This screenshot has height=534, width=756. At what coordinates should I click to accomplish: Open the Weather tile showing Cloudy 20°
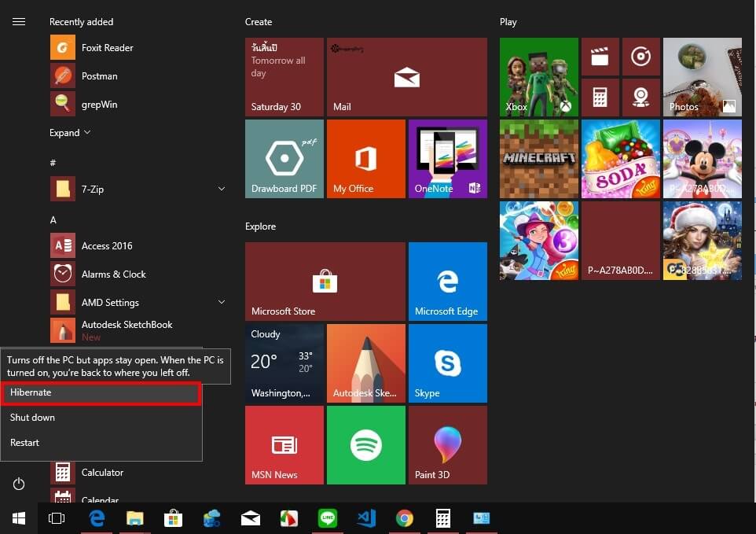(x=284, y=363)
